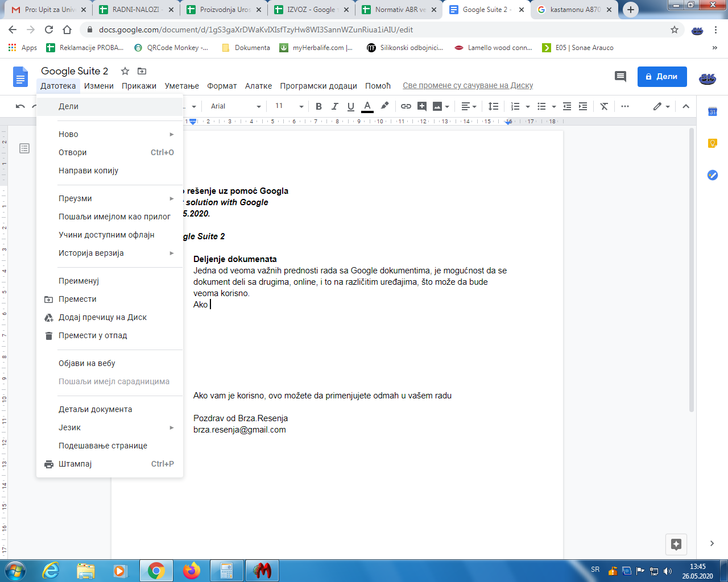Toggle Учини доступним офлајн
This screenshot has height=582, width=728.
(110, 235)
